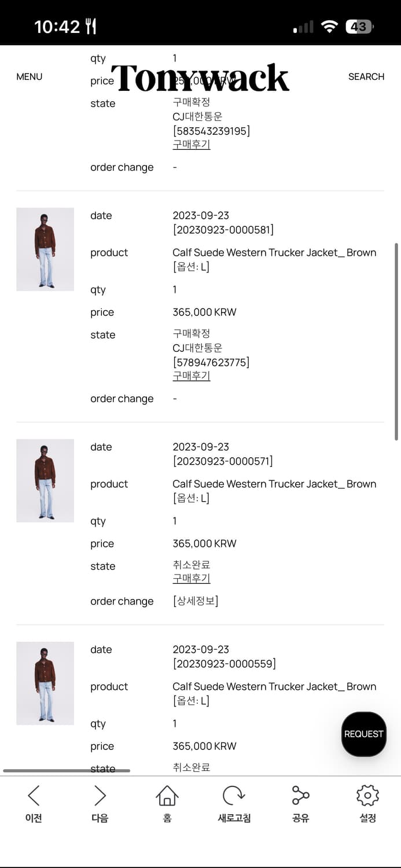Click the vertical page scrollbar

point(396,341)
